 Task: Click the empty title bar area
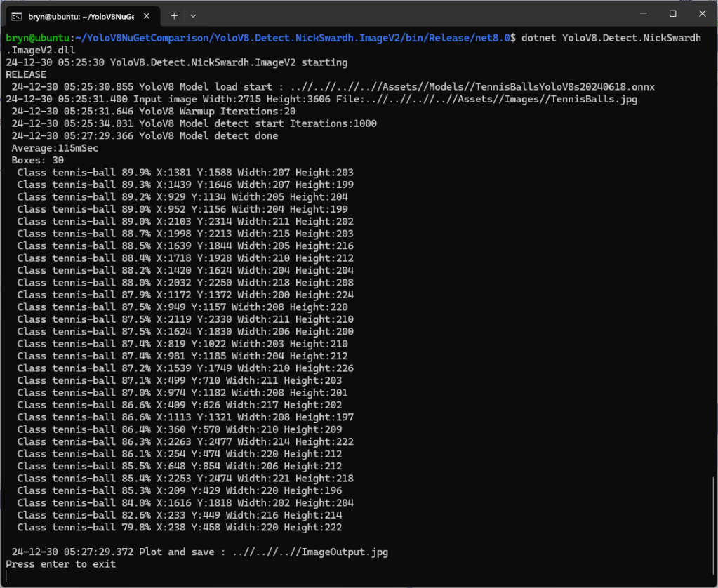(x=407, y=14)
